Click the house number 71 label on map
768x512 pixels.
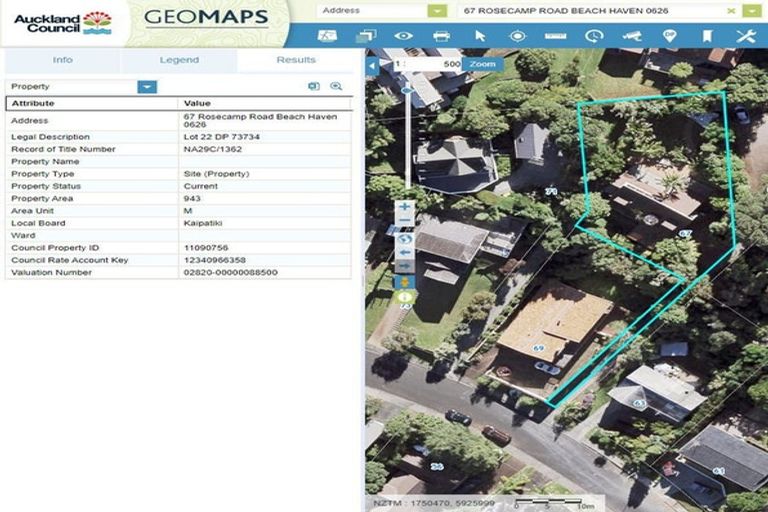click(x=551, y=192)
